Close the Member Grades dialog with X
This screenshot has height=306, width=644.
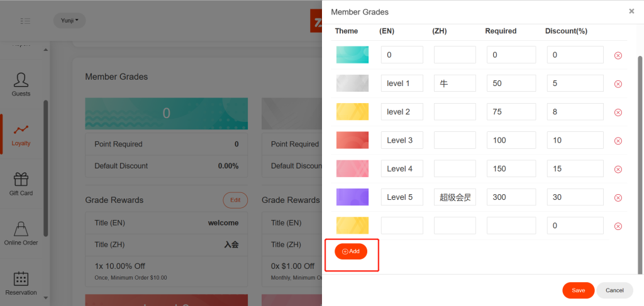pos(631,11)
